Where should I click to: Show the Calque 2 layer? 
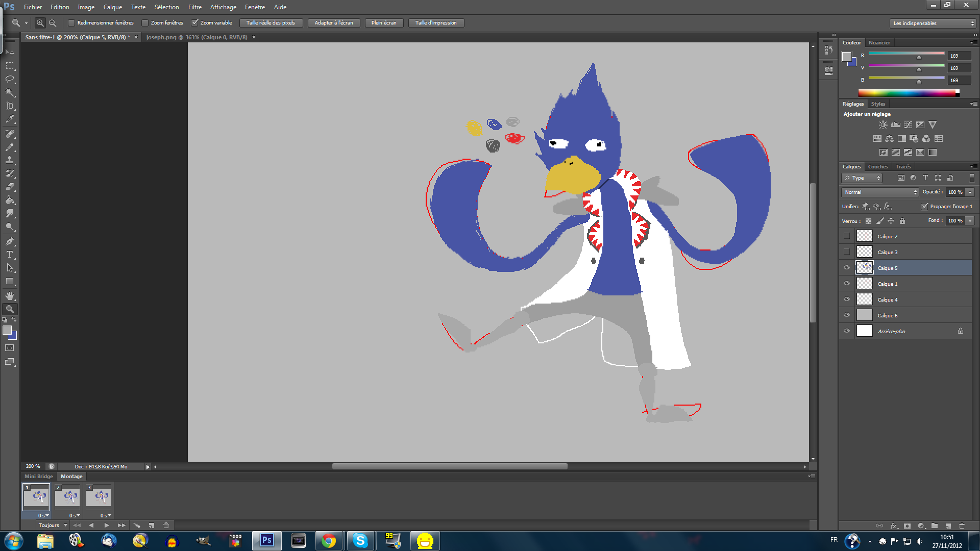[x=847, y=236]
